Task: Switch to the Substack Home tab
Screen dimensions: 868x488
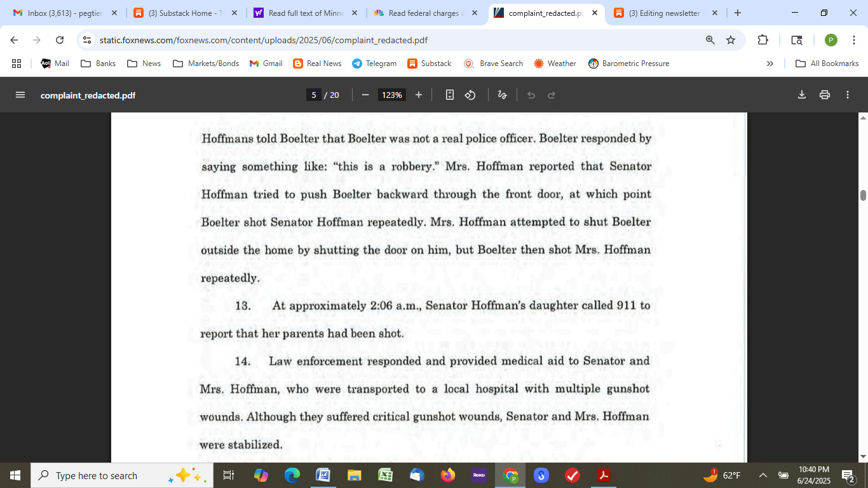Action: [x=186, y=13]
